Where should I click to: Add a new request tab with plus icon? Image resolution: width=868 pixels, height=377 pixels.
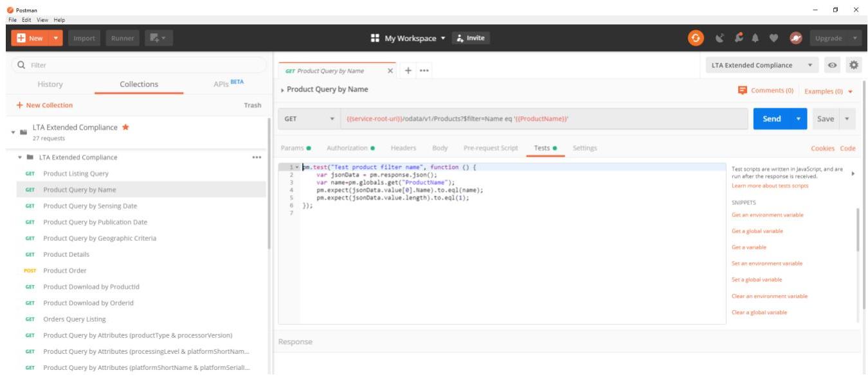pyautogui.click(x=409, y=71)
